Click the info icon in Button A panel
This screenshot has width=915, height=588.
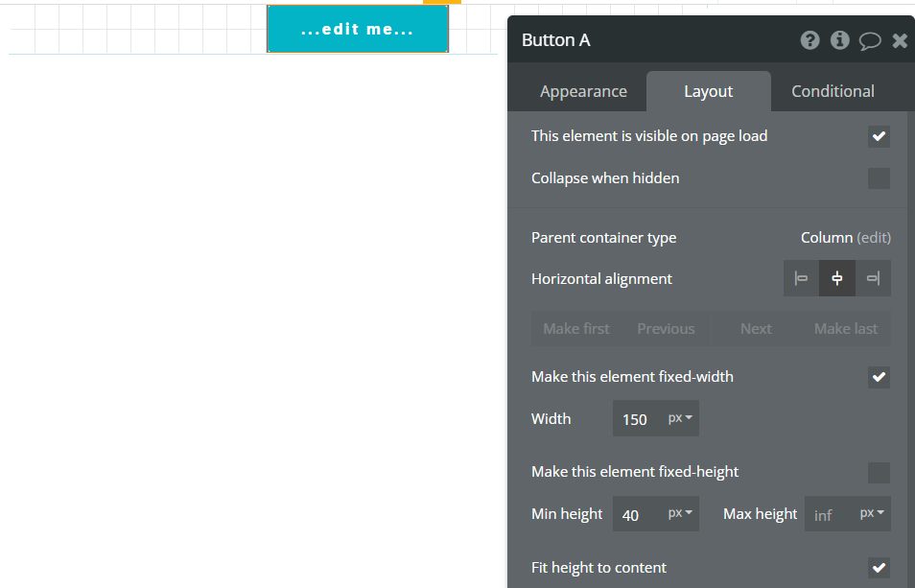(840, 40)
